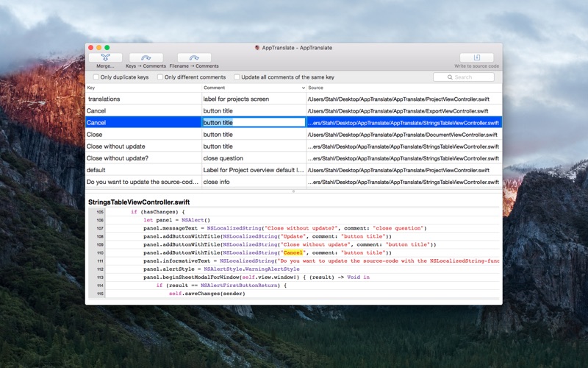Image resolution: width=588 pixels, height=368 pixels.
Task: Click 'if (hasChanges) {' code line
Action: click(157, 212)
